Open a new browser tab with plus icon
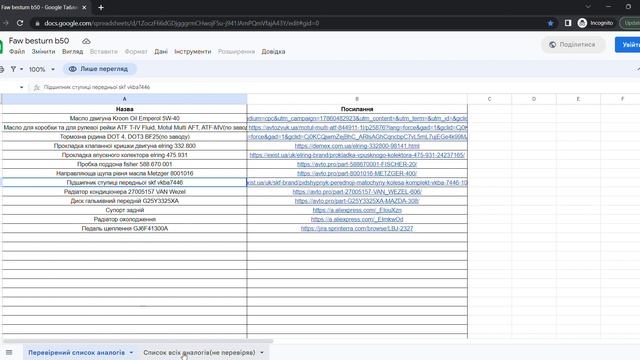Viewport: 640px width, 360px height. [x=101, y=7]
